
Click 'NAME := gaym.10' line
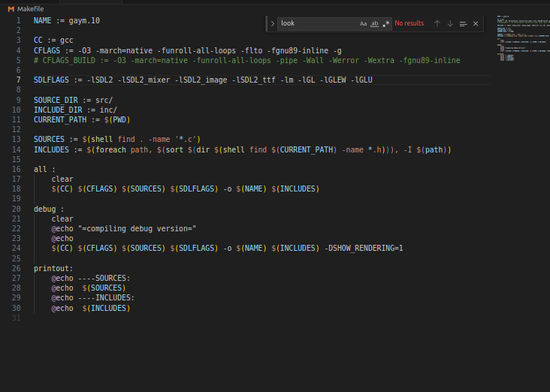(x=67, y=21)
